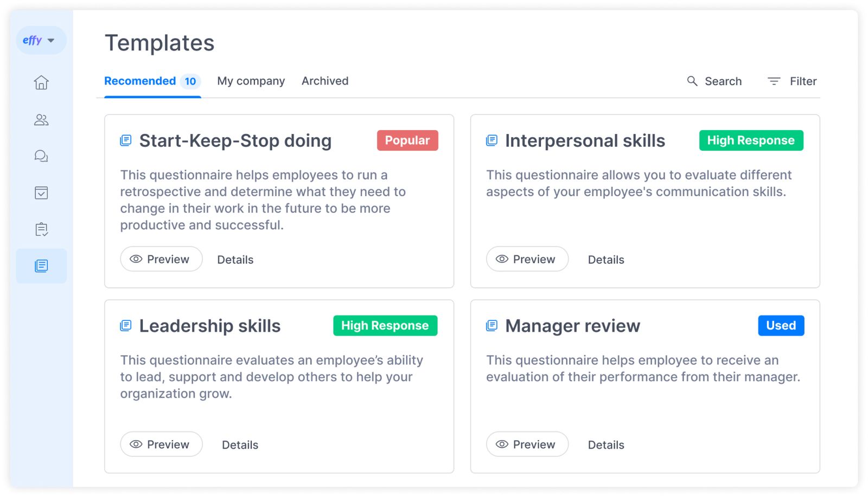Open the clipboard review icon in sidebar
868x497 pixels.
(x=41, y=229)
